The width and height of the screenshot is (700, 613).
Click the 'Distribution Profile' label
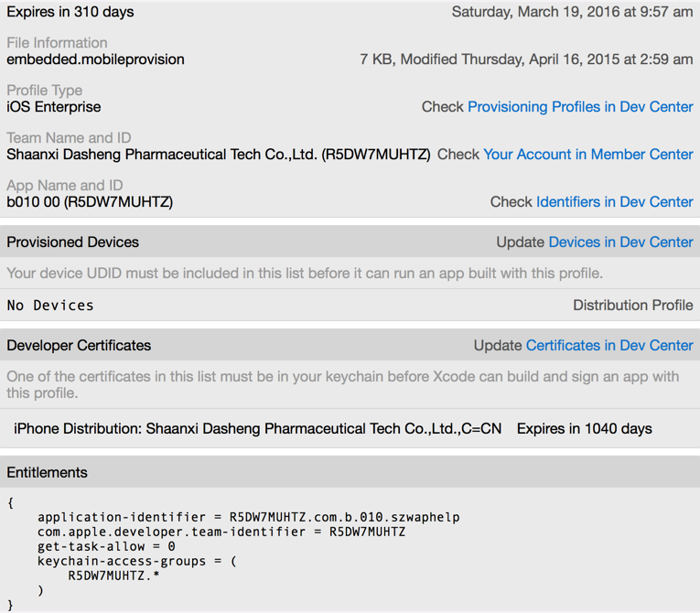[x=633, y=305]
